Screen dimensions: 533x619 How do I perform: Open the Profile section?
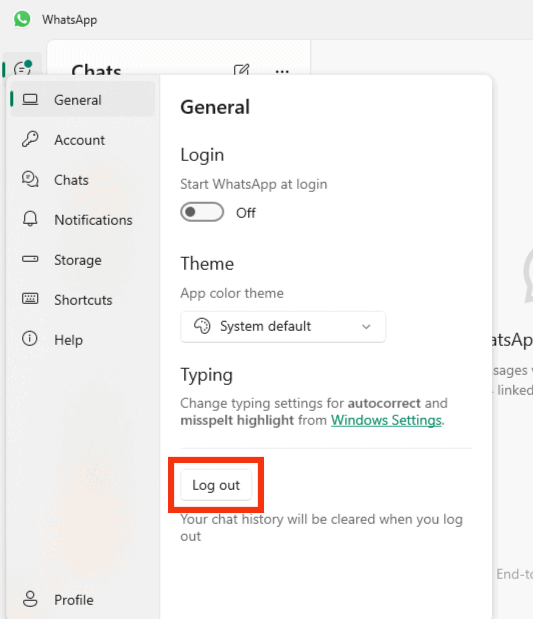click(83, 600)
